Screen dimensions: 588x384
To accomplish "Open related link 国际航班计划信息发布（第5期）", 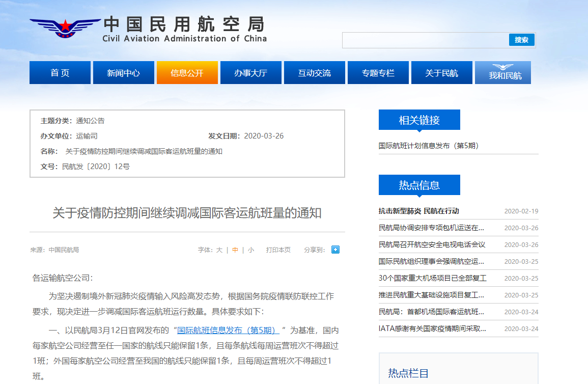I will 429,146.
